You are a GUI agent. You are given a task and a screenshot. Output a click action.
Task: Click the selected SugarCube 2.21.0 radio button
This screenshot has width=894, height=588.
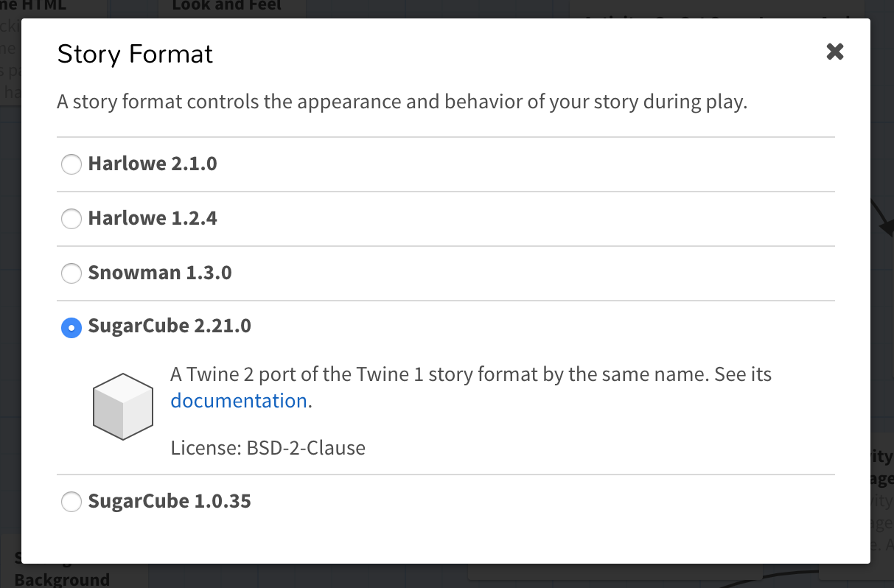tap(71, 327)
